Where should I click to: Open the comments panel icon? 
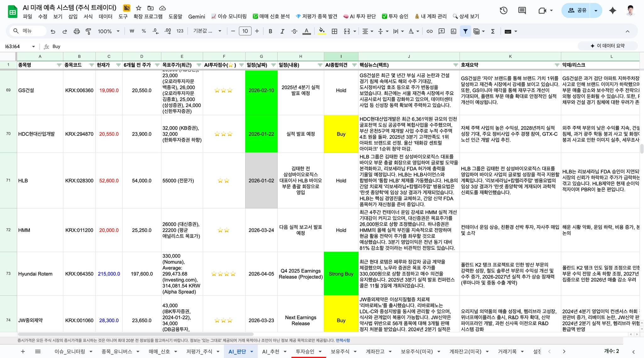tap(522, 10)
